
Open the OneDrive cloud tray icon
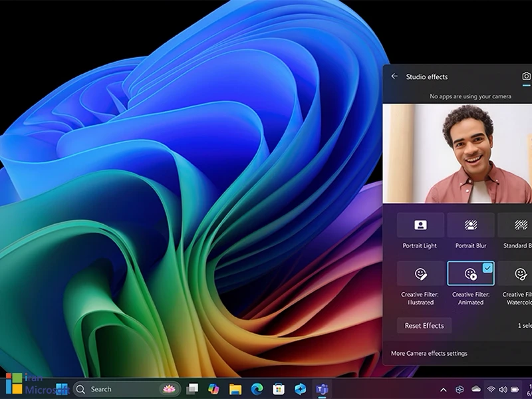(x=476, y=389)
